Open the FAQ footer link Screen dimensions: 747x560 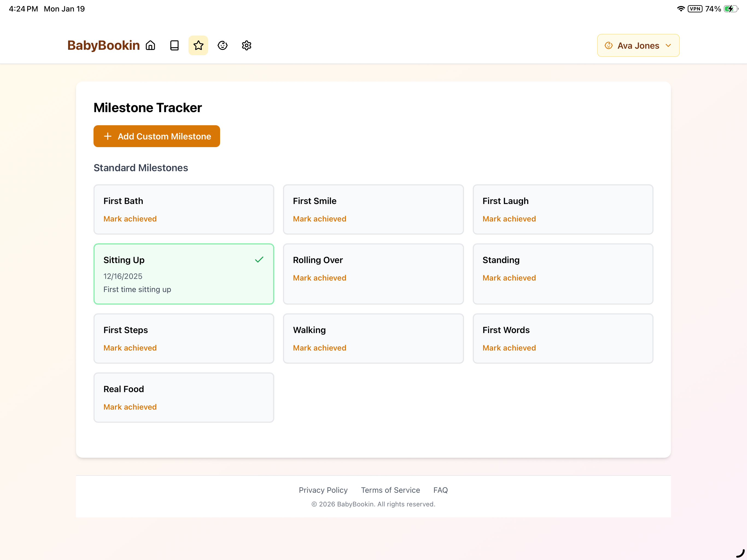[440, 490]
